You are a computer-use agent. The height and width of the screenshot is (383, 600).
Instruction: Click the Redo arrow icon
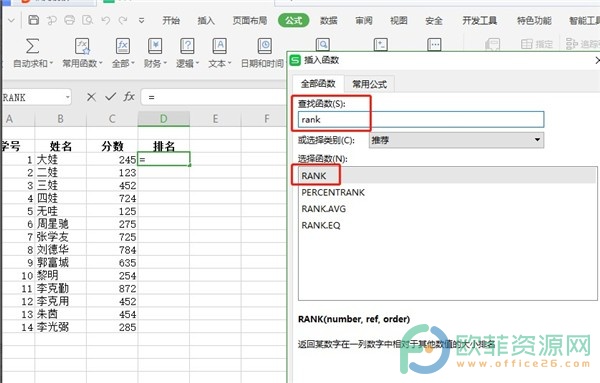tap(123, 20)
